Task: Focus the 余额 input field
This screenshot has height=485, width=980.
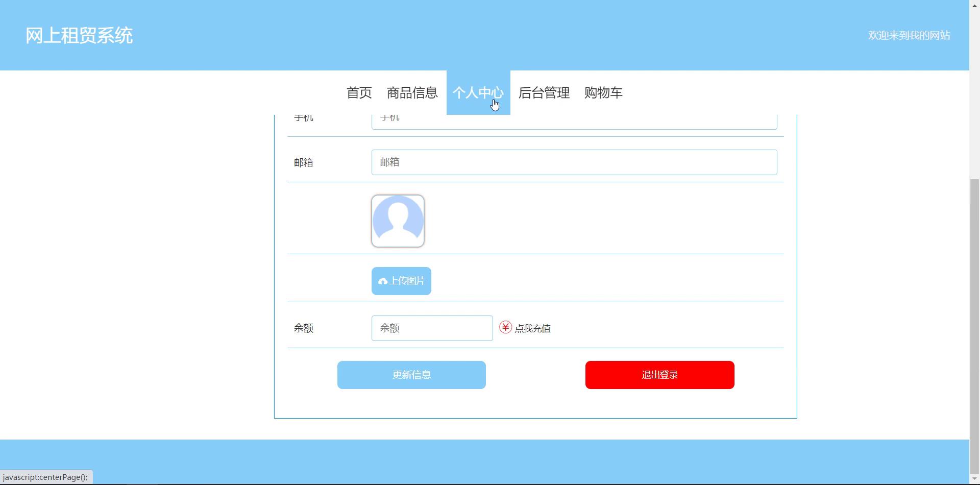Action: pyautogui.click(x=432, y=328)
